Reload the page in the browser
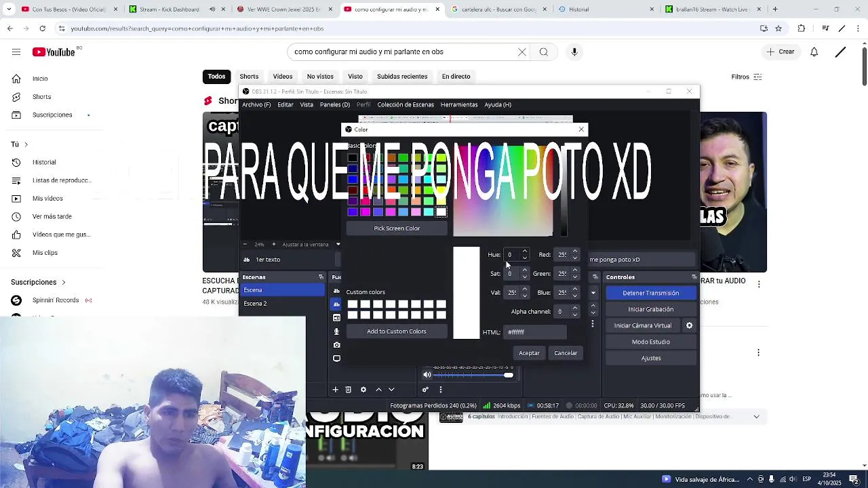This screenshot has width=868, height=488. tap(42, 28)
